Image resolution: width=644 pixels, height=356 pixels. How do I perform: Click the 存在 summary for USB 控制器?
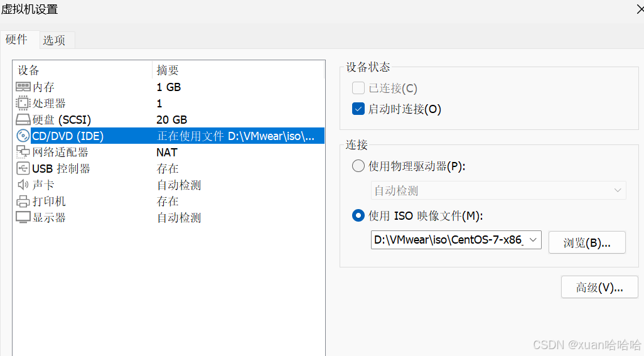click(x=168, y=169)
